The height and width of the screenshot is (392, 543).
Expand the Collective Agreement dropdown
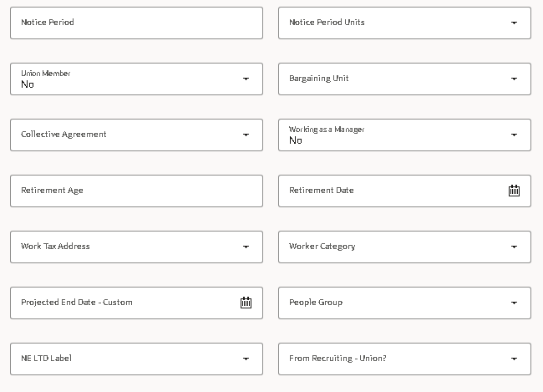coord(246,135)
